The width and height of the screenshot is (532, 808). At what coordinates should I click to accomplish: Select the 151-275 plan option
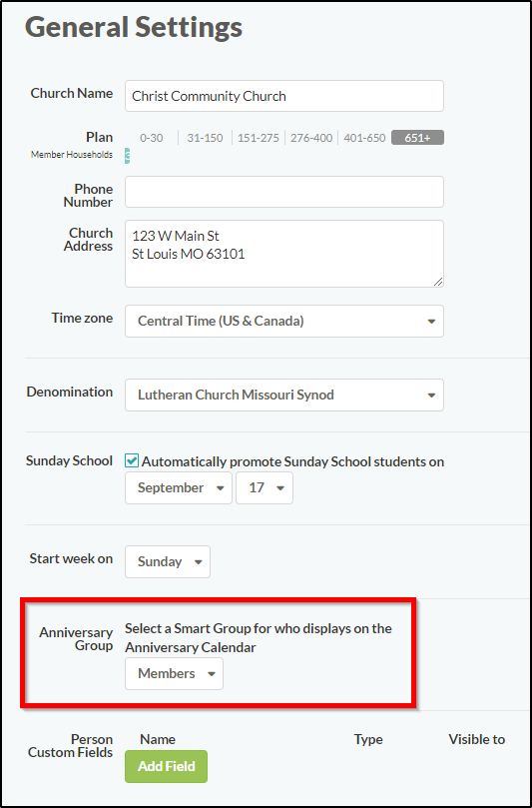259,138
